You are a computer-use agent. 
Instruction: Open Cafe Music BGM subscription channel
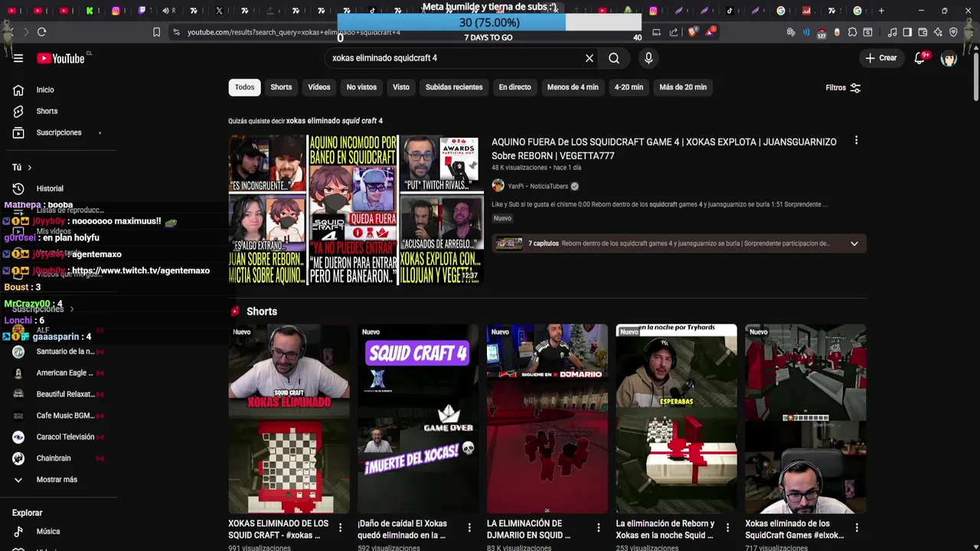[x=58, y=416]
